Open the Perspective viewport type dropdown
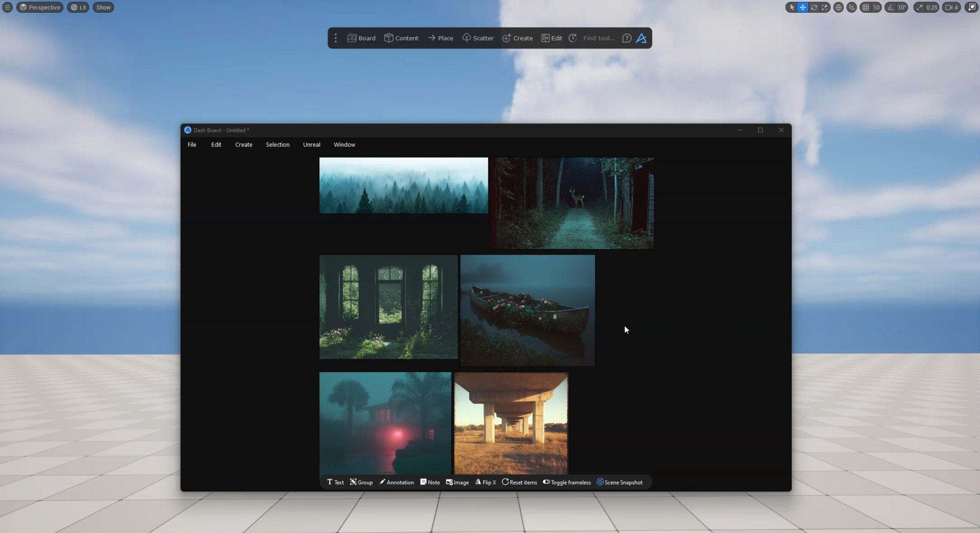The image size is (980, 533). click(40, 7)
